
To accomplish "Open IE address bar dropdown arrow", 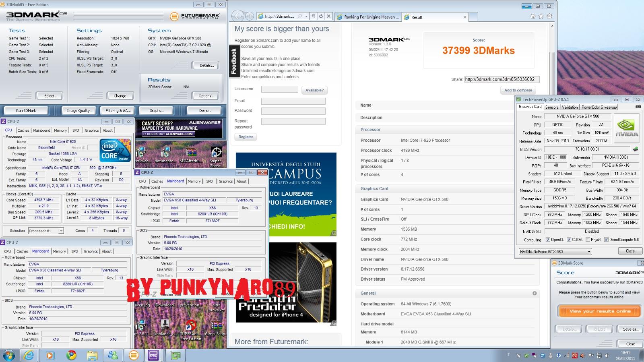I will [306, 17].
